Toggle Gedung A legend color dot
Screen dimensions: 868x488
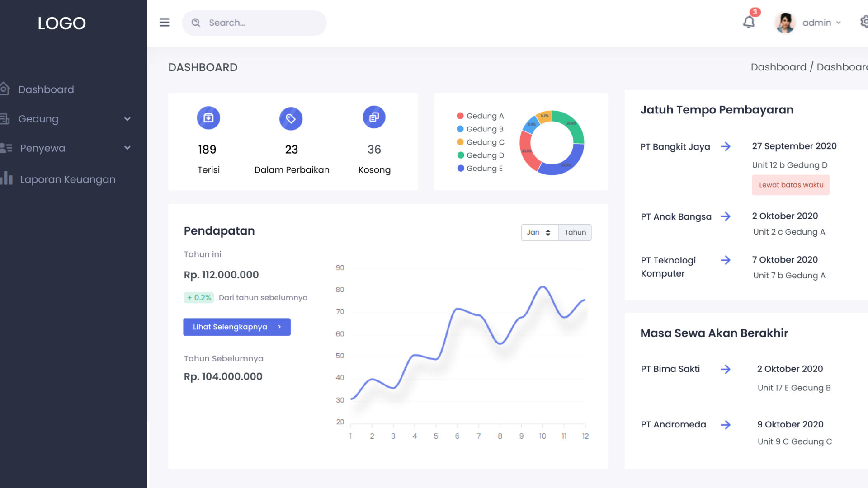pyautogui.click(x=460, y=116)
